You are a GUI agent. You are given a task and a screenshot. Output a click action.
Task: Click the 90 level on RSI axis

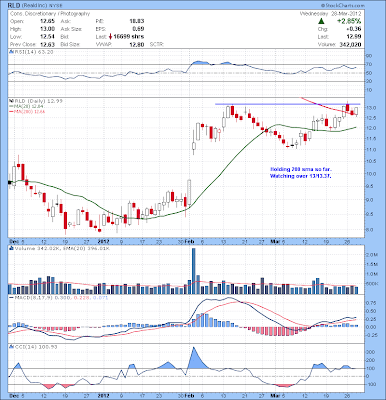369,56
